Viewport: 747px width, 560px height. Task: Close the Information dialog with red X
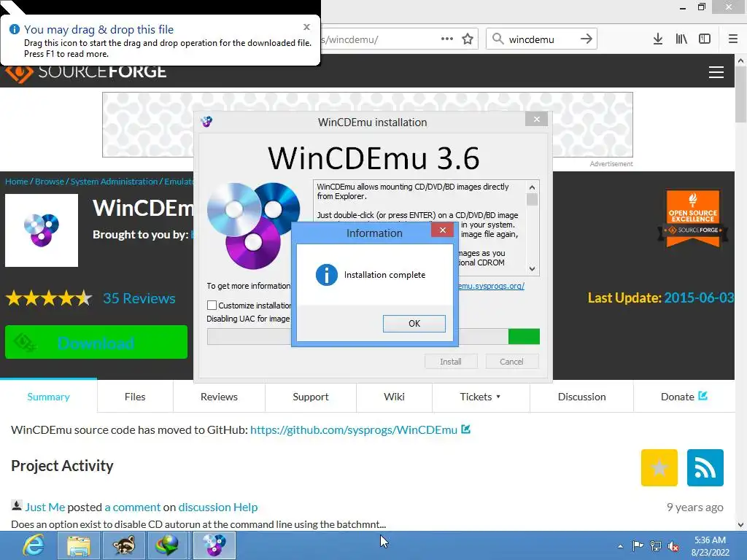point(442,230)
